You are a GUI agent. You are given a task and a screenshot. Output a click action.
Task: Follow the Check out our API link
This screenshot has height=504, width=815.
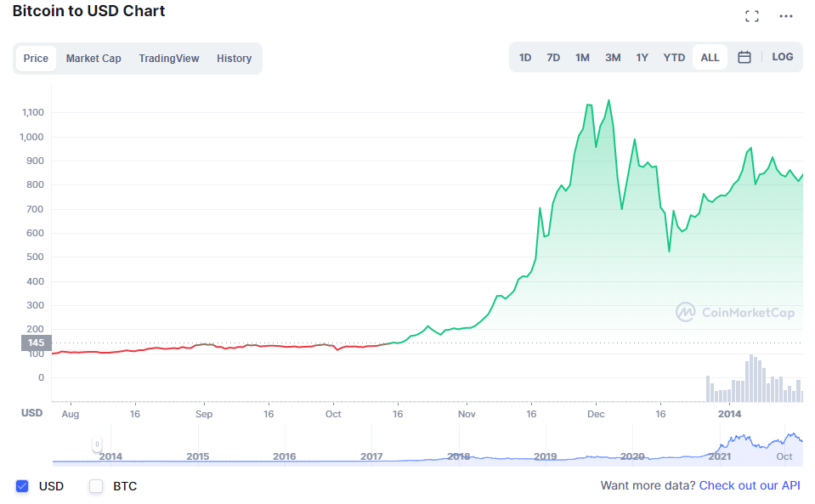(750, 485)
